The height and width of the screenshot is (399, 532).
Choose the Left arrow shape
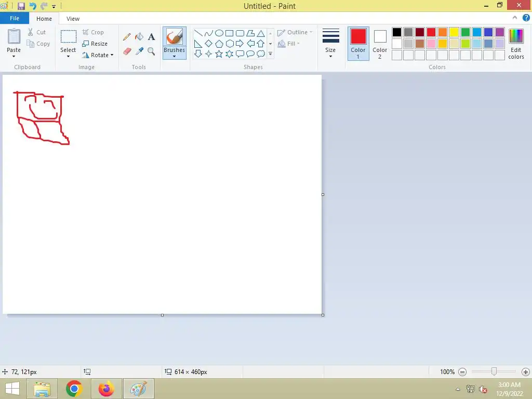pos(250,44)
